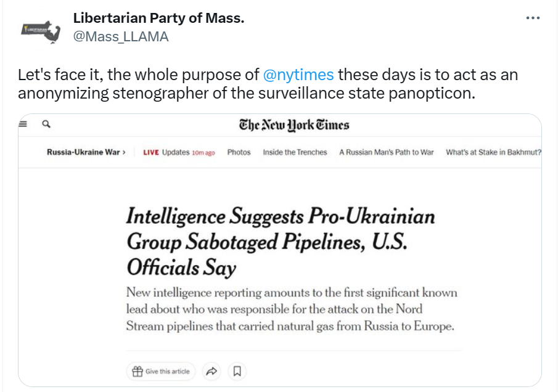The height and width of the screenshot is (392, 558).
Task: Click the bookmark save icon below article
Action: coord(237,371)
